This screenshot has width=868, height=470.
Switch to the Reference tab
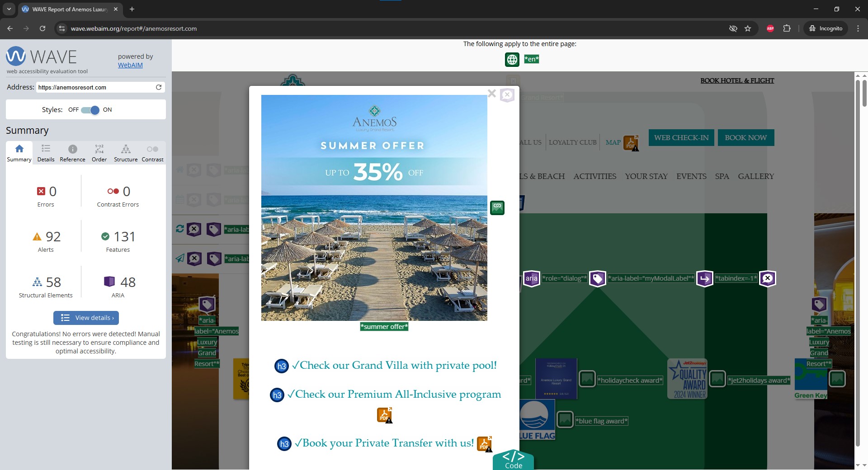point(72,153)
